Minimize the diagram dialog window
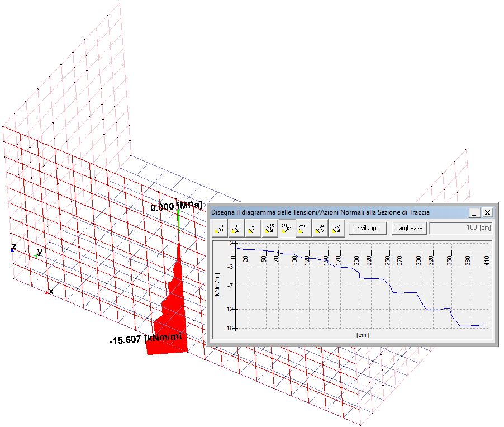The height and width of the screenshot is (427, 504). (x=474, y=212)
